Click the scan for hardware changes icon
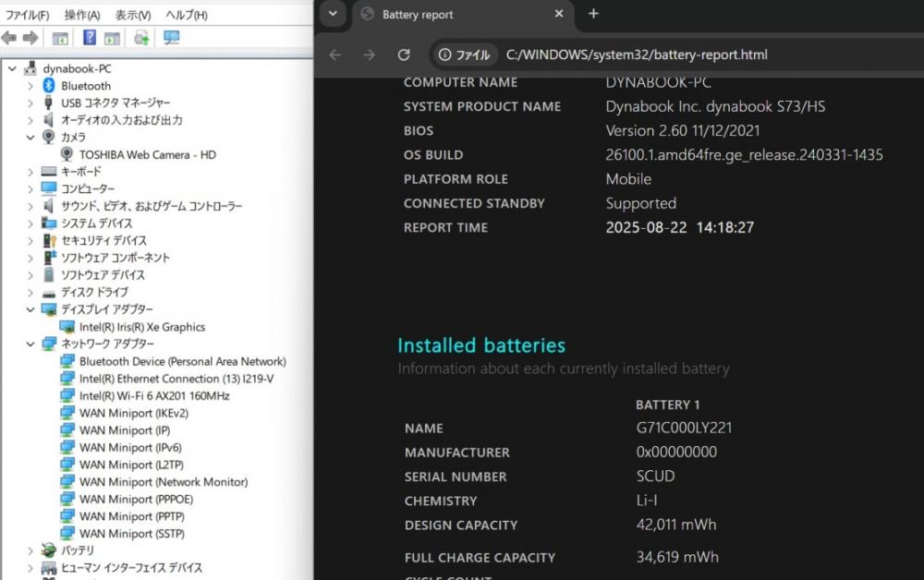This screenshot has width=924, height=580. point(141,39)
